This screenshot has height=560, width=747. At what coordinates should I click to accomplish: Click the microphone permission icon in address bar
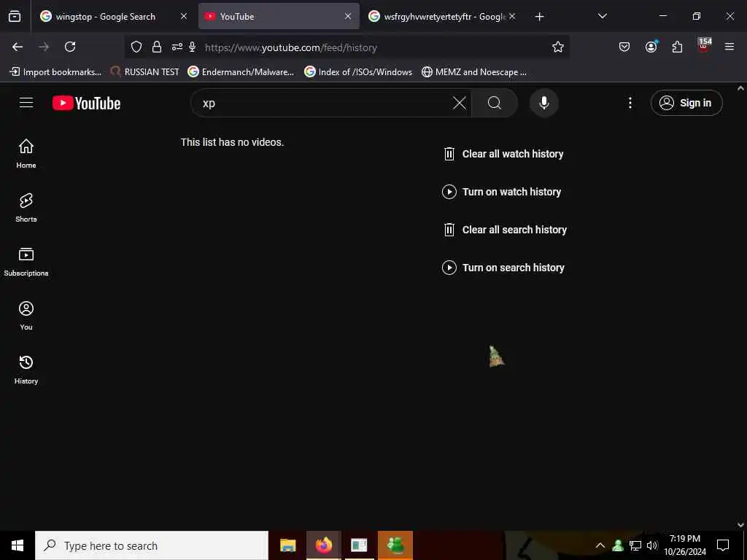point(193,47)
